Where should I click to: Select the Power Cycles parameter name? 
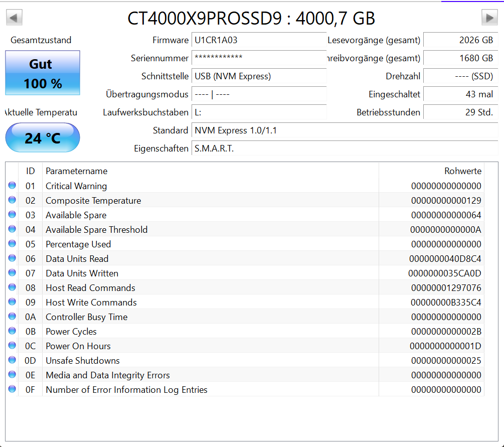point(71,332)
